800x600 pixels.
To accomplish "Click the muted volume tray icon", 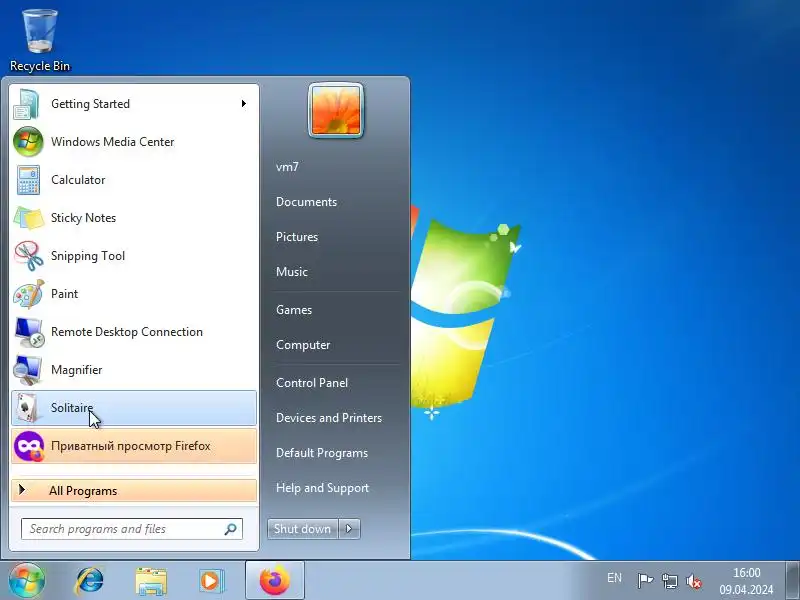I will [694, 581].
